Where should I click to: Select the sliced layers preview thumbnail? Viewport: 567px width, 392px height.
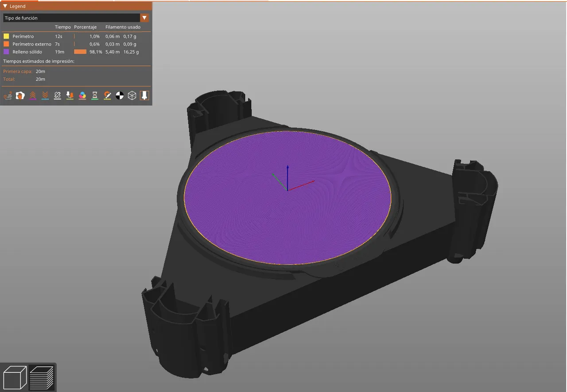point(42,376)
